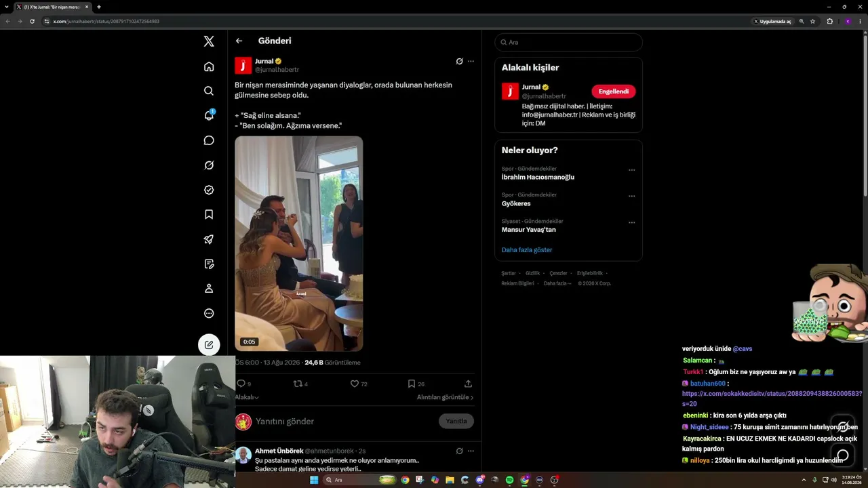Click Daha fazla göster link

(x=527, y=250)
